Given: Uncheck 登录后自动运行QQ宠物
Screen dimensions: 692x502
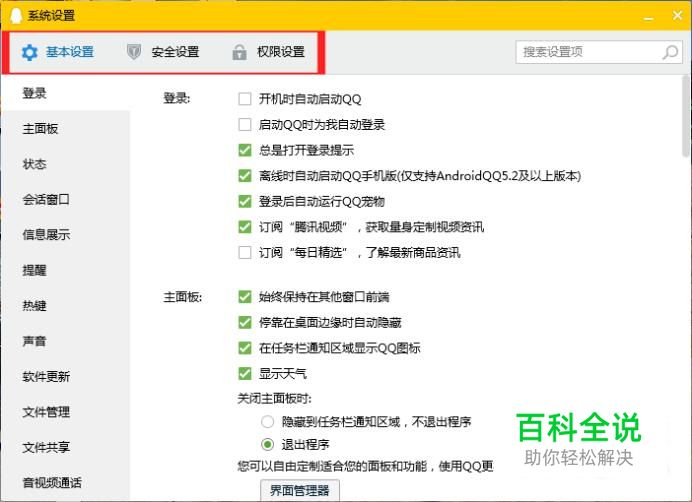Looking at the screenshot, I should [244, 201].
